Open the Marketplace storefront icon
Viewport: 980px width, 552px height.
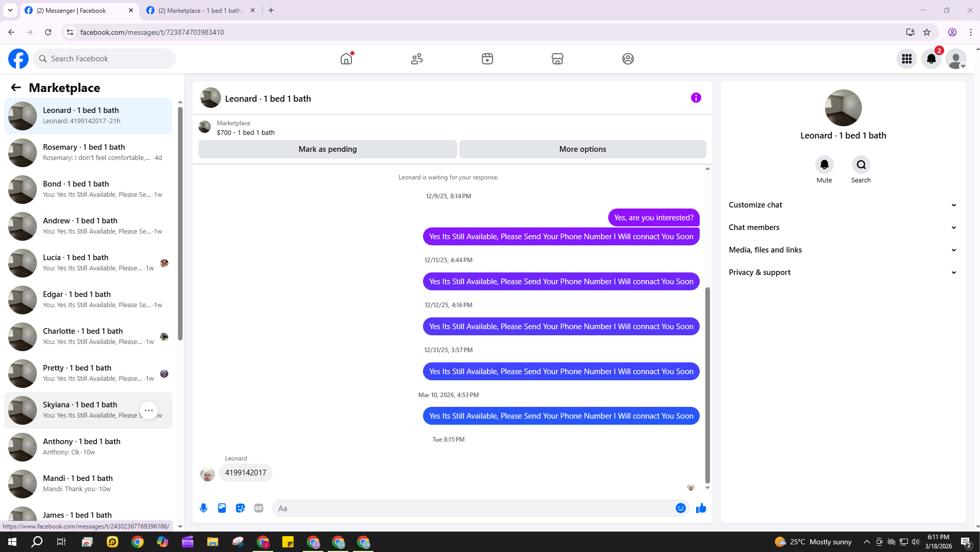558,59
